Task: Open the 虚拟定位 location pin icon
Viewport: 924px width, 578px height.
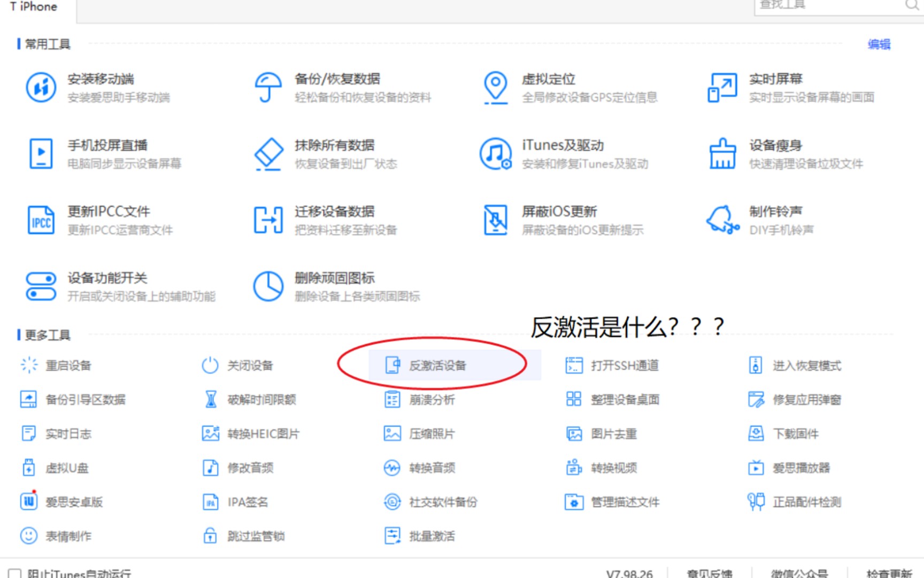Action: pyautogui.click(x=496, y=88)
